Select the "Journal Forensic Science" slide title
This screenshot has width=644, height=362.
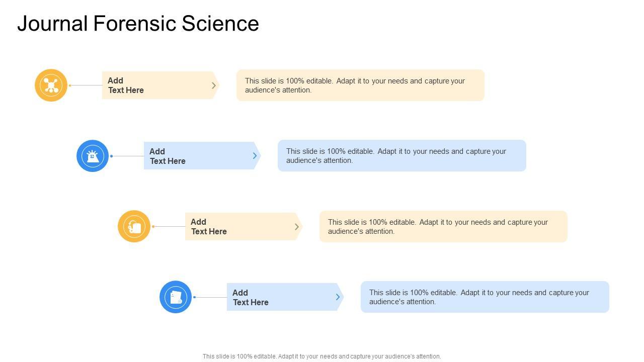(x=138, y=24)
